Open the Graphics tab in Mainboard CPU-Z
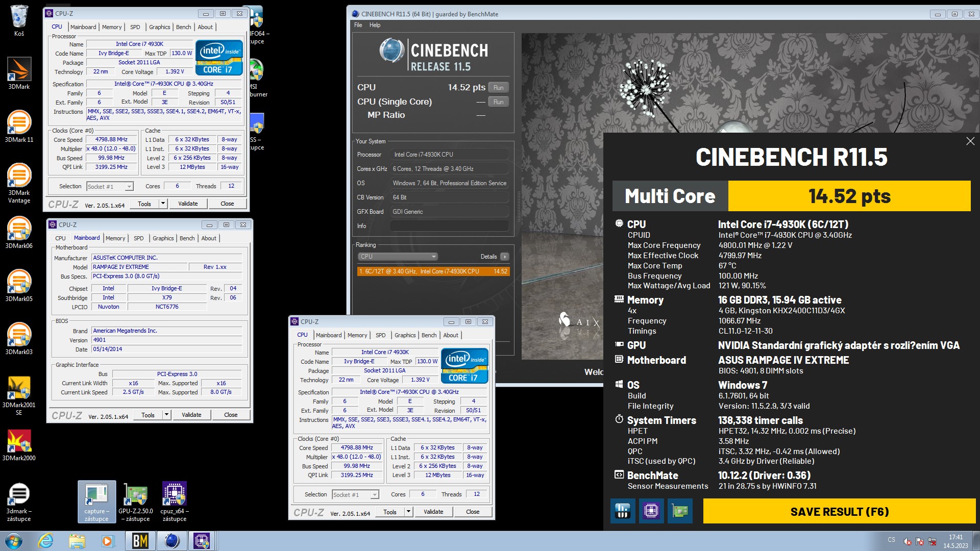The image size is (980, 551). pyautogui.click(x=163, y=238)
